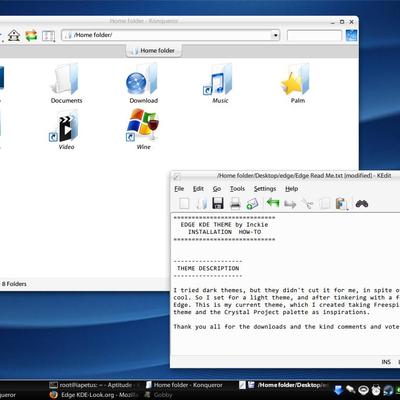Click the 'INSTALLATION HOW-TO' line
This screenshot has height=400, width=400.
click(x=225, y=232)
